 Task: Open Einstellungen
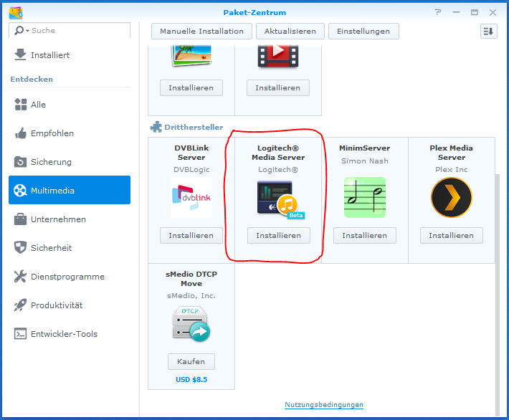(363, 31)
